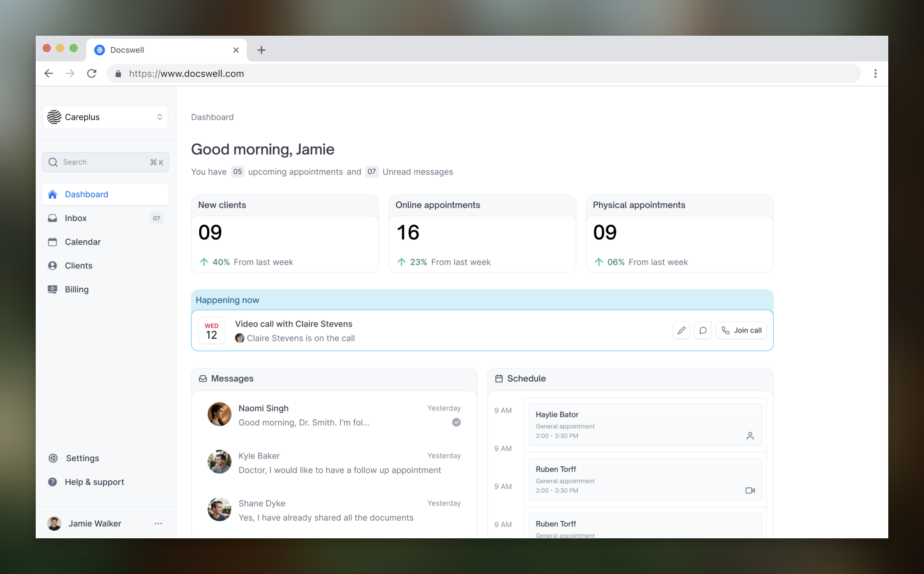The width and height of the screenshot is (924, 574).
Task: Click video icon on Ruben Torff appointment
Action: tap(750, 491)
